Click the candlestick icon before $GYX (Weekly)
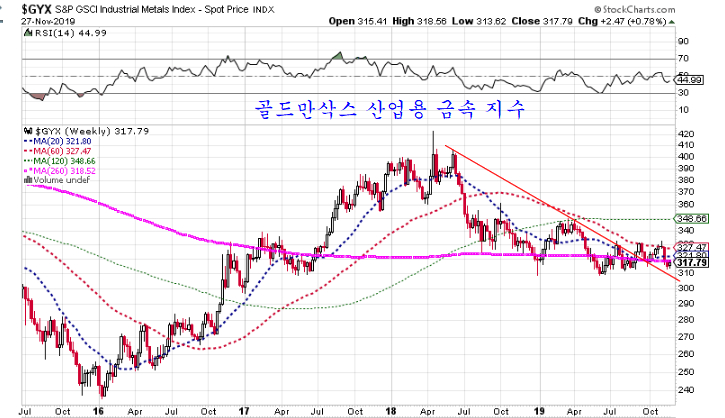This screenshot has height=418, width=725. (x=28, y=131)
